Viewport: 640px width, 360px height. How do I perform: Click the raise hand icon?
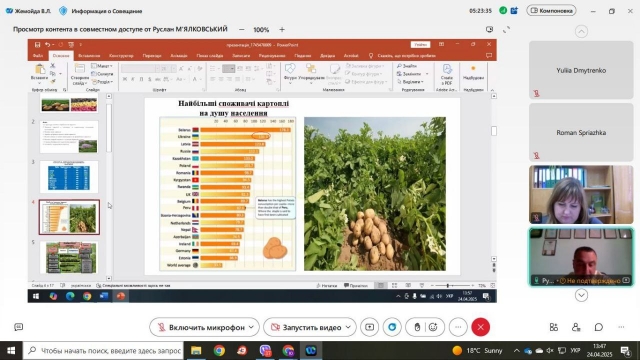tap(417, 327)
